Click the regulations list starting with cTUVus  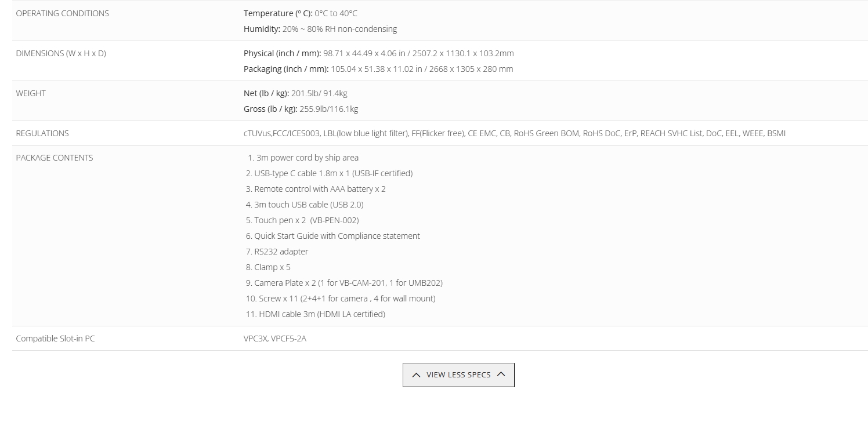coord(515,133)
